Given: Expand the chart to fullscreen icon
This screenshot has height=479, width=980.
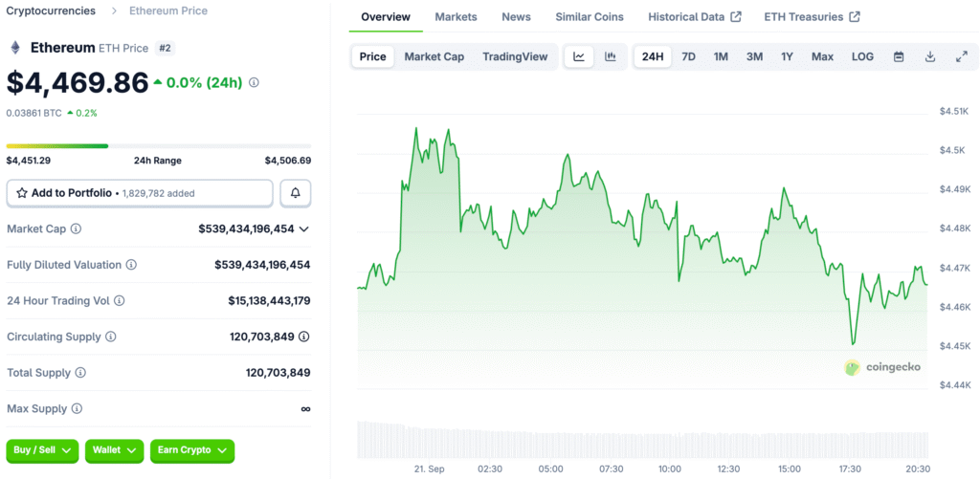Looking at the screenshot, I should click(962, 56).
